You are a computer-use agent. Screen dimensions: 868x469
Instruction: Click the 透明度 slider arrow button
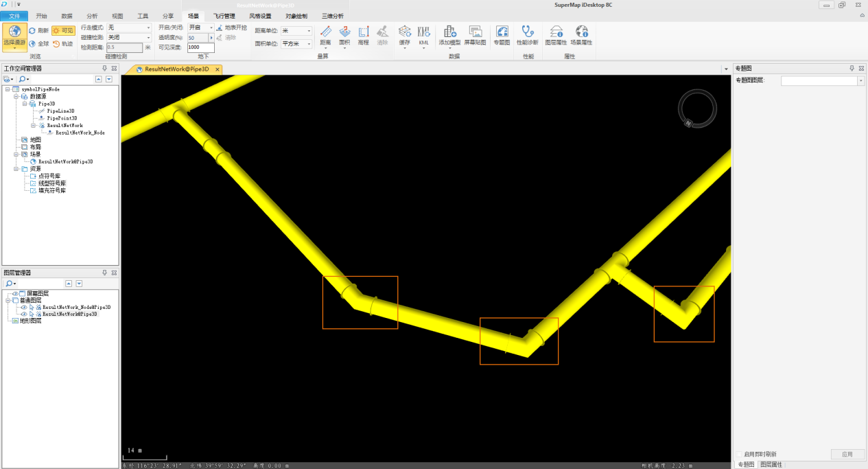[x=211, y=38]
